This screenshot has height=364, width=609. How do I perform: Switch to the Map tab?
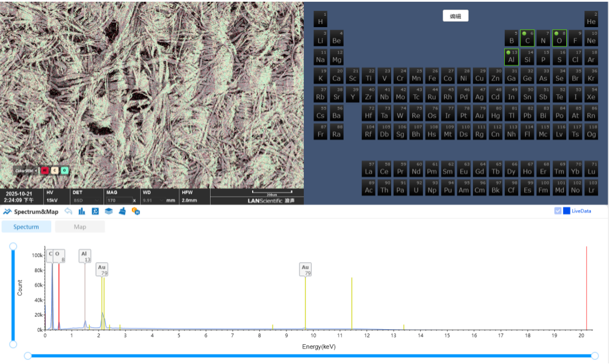coord(80,227)
